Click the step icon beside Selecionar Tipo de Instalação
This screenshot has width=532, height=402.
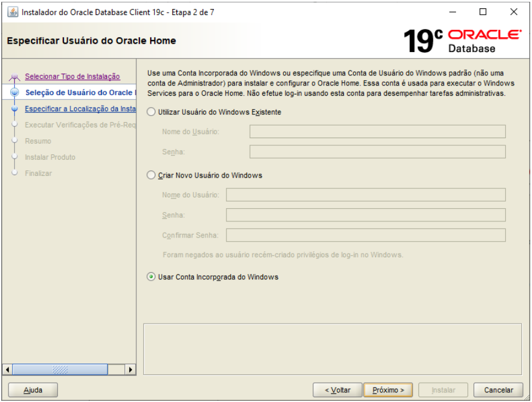pyautogui.click(x=14, y=77)
